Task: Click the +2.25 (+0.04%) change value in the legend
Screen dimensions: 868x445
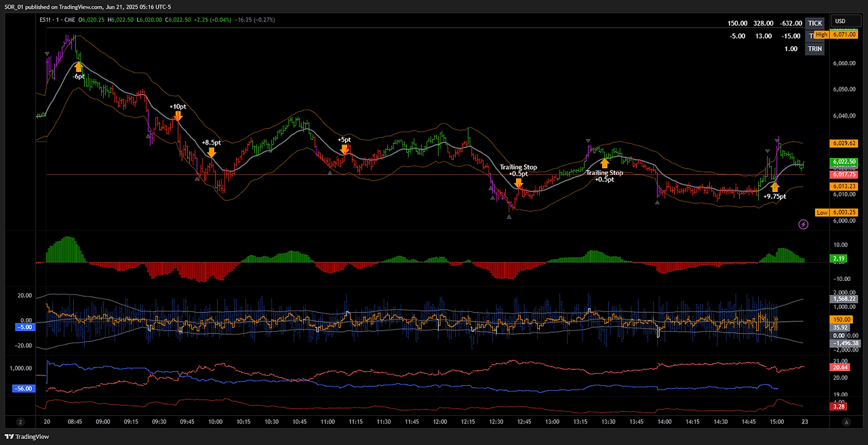Action: (212, 20)
